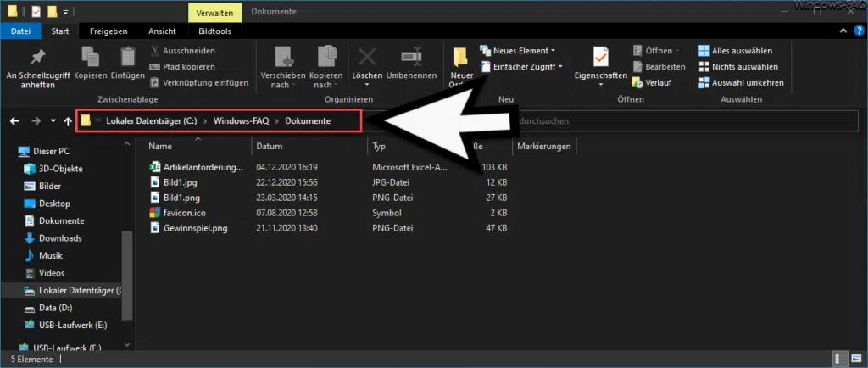Click Ausschneiden scissors option
Viewport: 868px width, 368px height.
[x=182, y=51]
